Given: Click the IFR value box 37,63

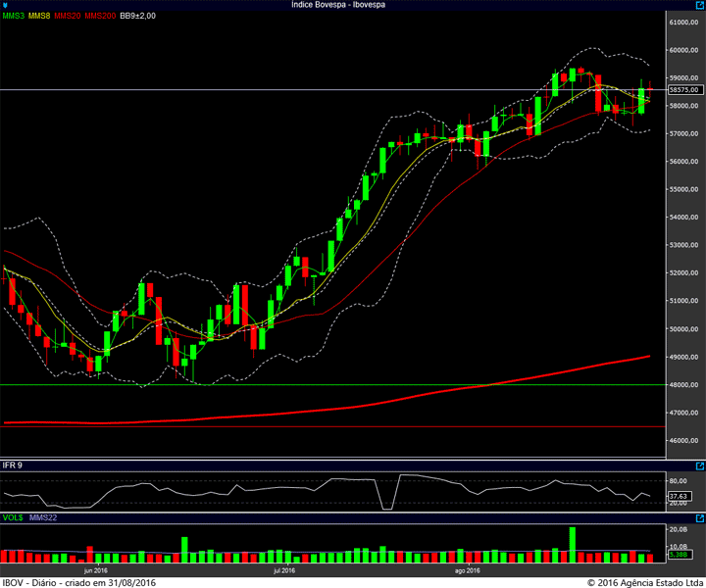Looking at the screenshot, I should click(679, 496).
